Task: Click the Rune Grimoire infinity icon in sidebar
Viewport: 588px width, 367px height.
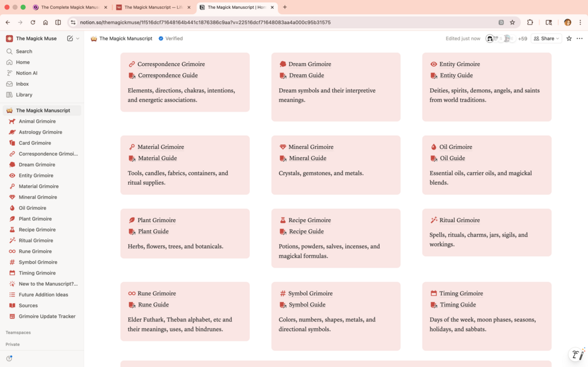Action: [x=12, y=252]
